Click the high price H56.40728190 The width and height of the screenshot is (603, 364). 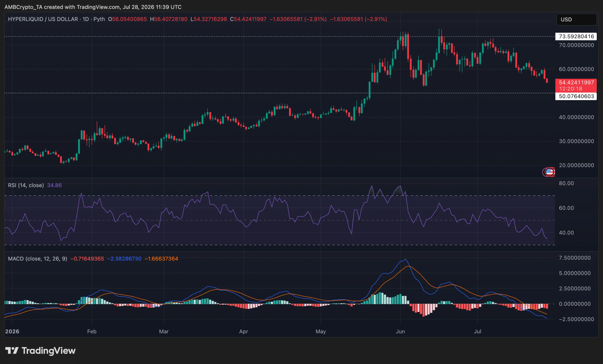tap(169, 19)
